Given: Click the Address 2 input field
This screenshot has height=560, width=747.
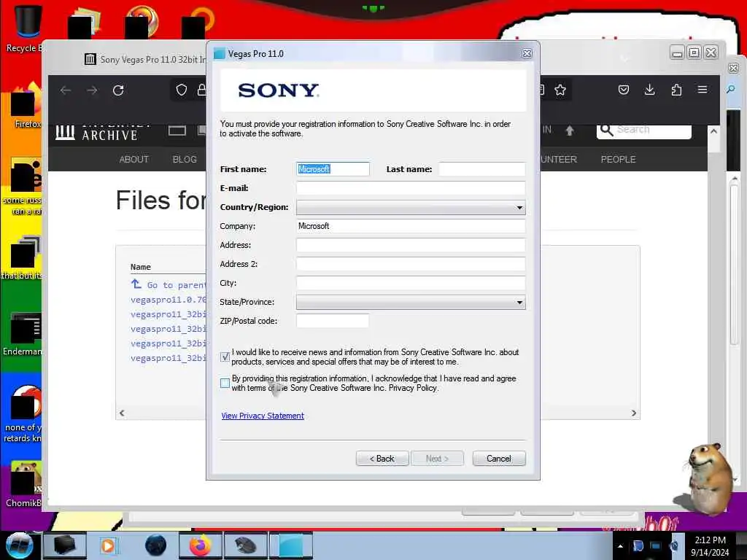Looking at the screenshot, I should (x=411, y=264).
